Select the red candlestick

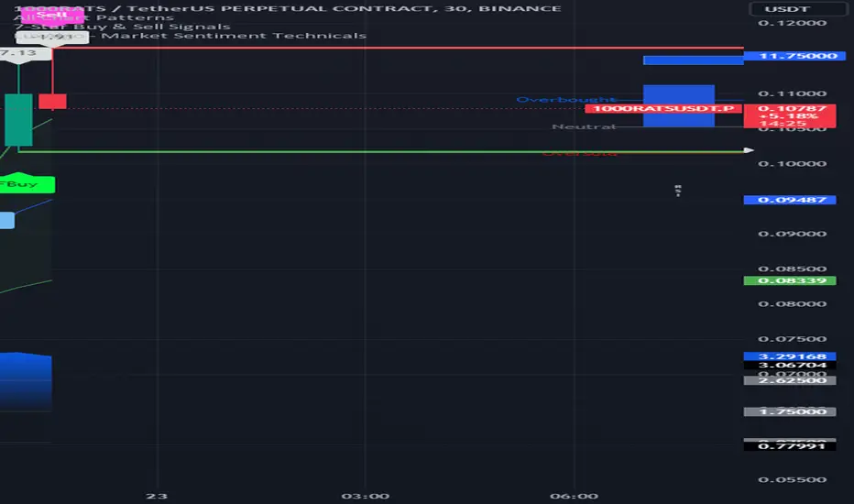(52, 102)
